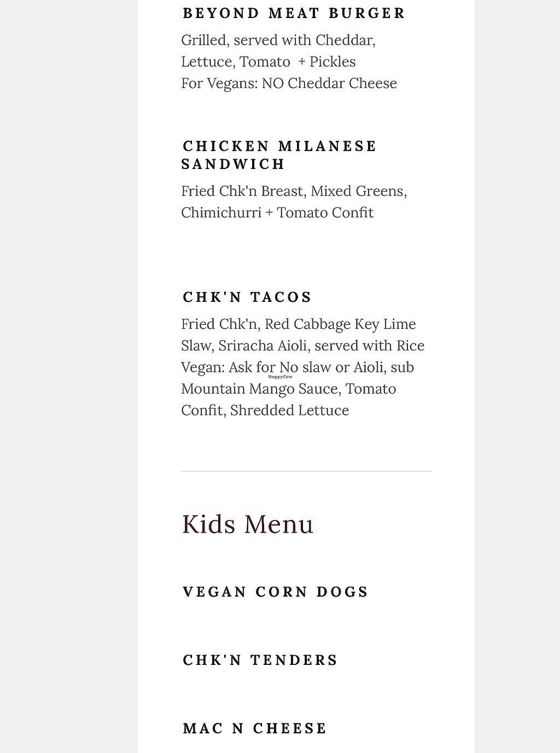Viewport: 560px width, 753px height.
Task: Jump to the Kids Menu section heading
Action: (x=247, y=523)
